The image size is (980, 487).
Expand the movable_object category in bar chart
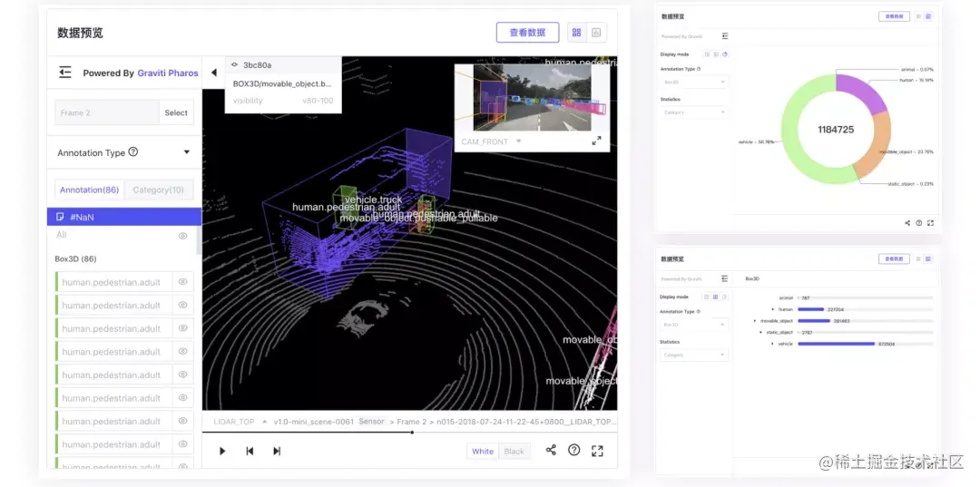755,321
